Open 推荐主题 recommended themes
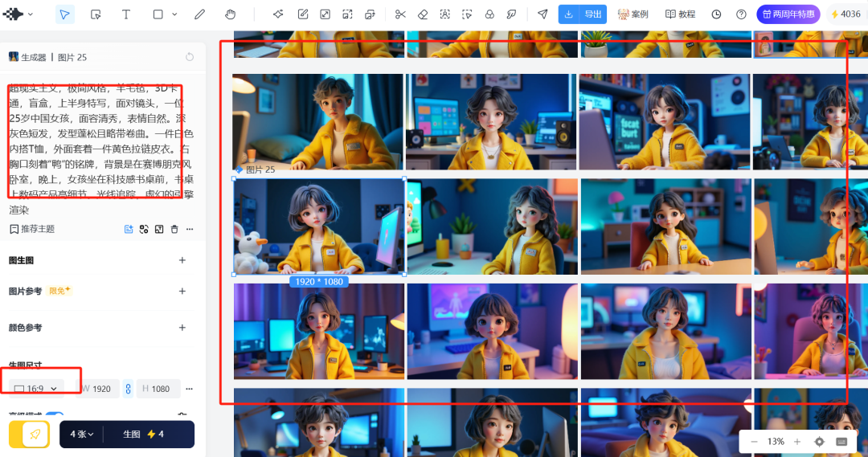Image resolution: width=868 pixels, height=457 pixels. 32,229
